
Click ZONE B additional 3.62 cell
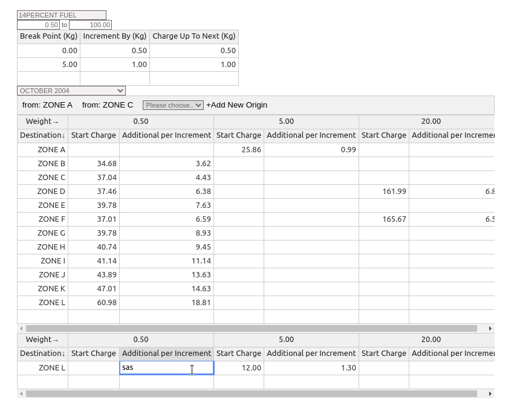click(x=166, y=164)
